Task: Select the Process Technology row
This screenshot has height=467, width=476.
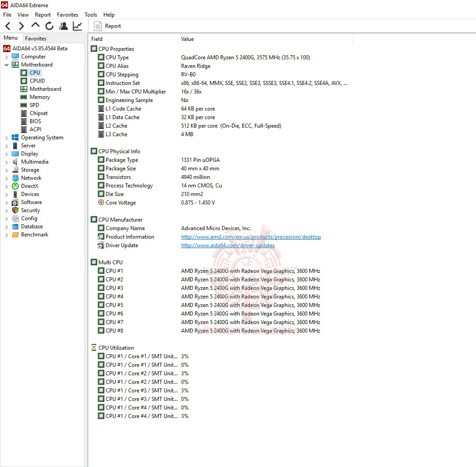Action: click(x=223, y=186)
